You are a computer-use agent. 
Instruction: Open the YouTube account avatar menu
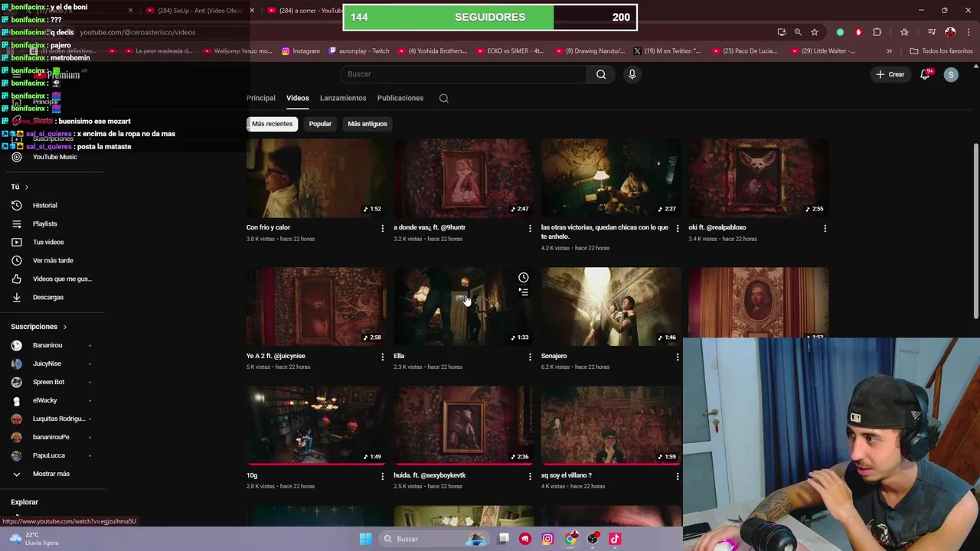point(951,74)
